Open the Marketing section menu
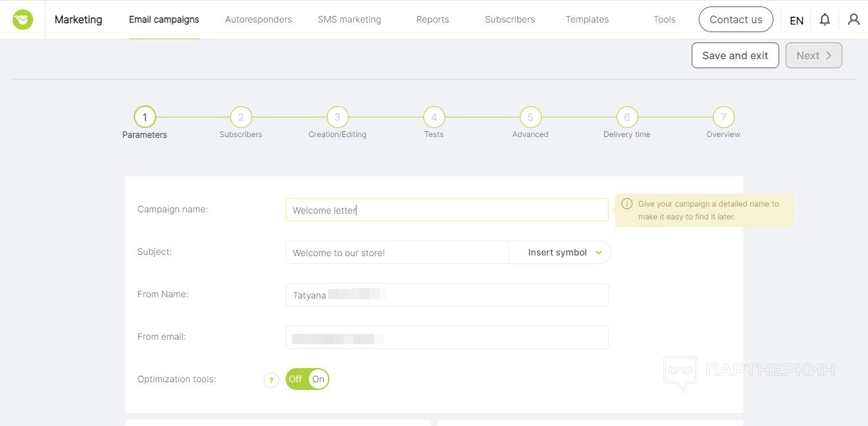This screenshot has height=426, width=868. coord(78,19)
